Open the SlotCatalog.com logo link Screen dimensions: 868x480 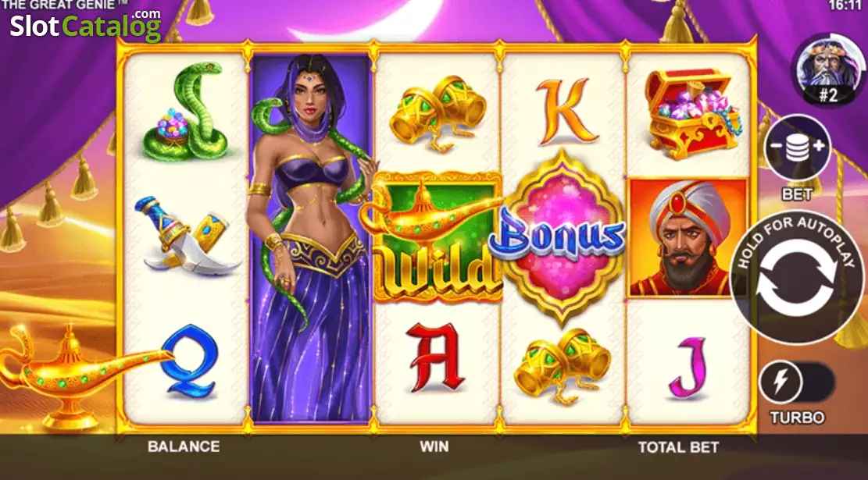86,25
